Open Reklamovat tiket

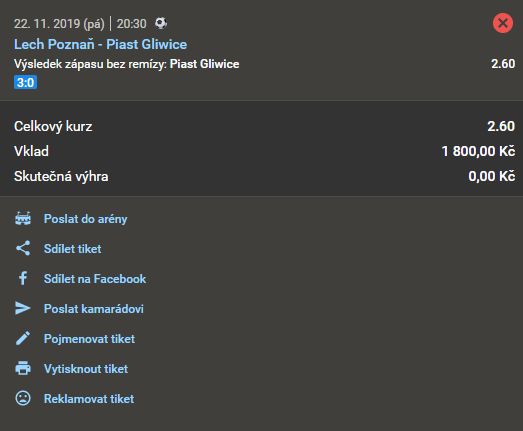point(89,399)
